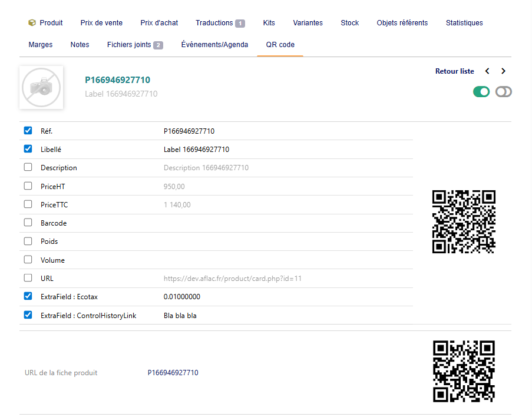Toggle the green status switch
Screen dimensions: 532x417
point(481,92)
